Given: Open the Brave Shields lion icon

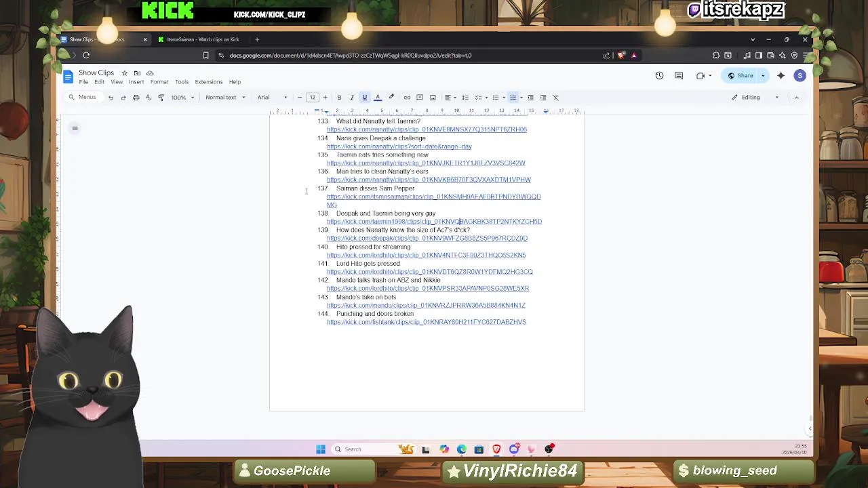Looking at the screenshot, I should click(621, 56).
